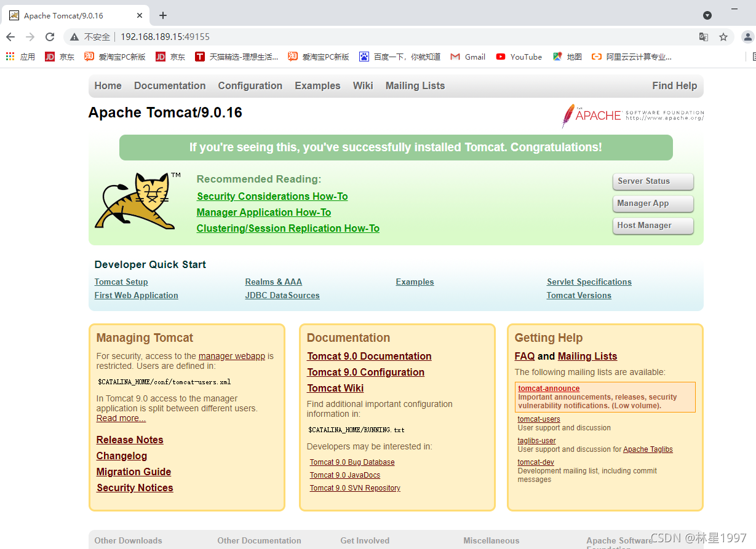
Task: Click the Tomcat cat logo image
Action: (138, 201)
